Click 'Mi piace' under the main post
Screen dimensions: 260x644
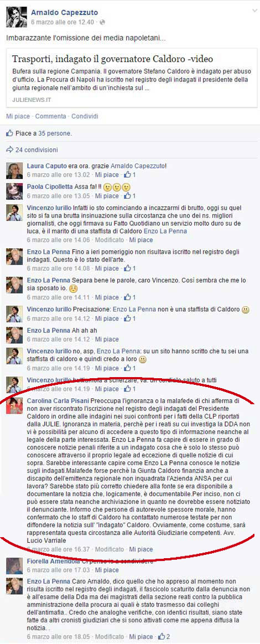18,116
